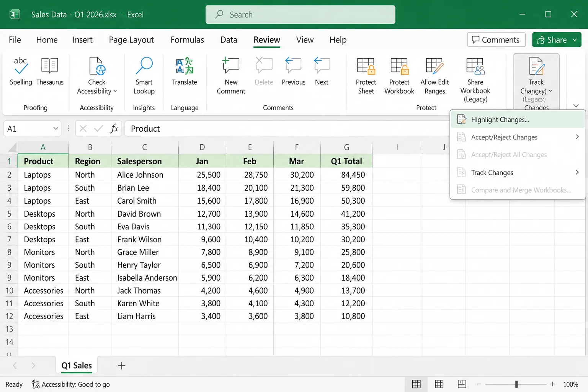Open the Comments pane button
The image size is (588, 392).
point(496,40)
